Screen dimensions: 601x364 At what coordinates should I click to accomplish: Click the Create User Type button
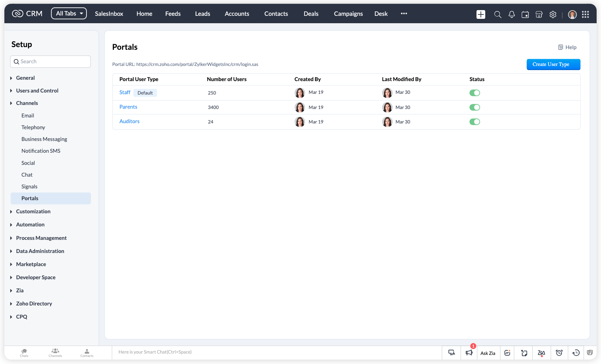pos(553,64)
